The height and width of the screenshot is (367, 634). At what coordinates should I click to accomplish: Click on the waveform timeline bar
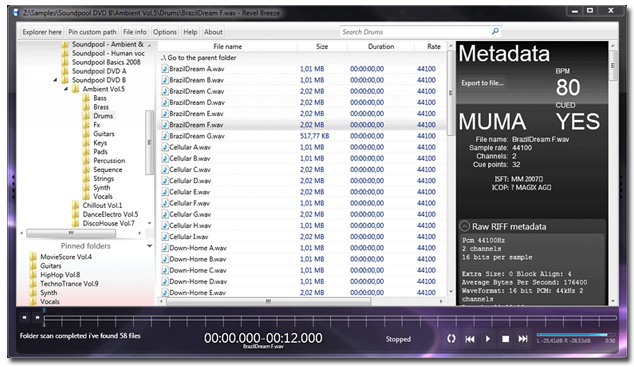click(x=330, y=319)
